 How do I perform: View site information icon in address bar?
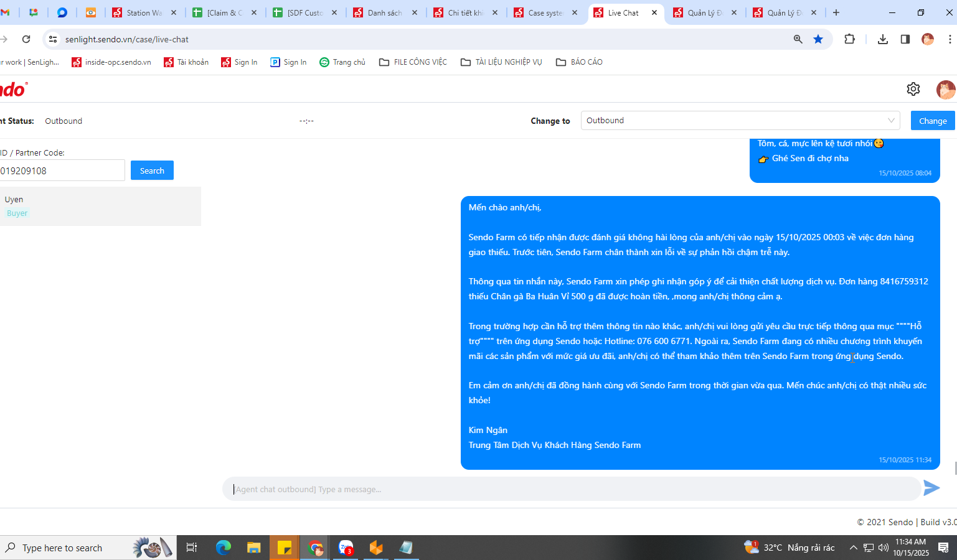point(53,39)
